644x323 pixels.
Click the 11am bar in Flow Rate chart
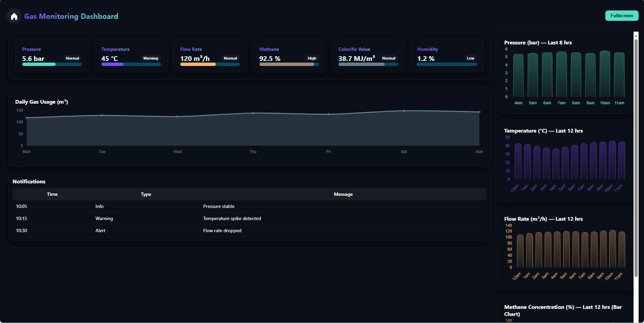click(x=621, y=250)
